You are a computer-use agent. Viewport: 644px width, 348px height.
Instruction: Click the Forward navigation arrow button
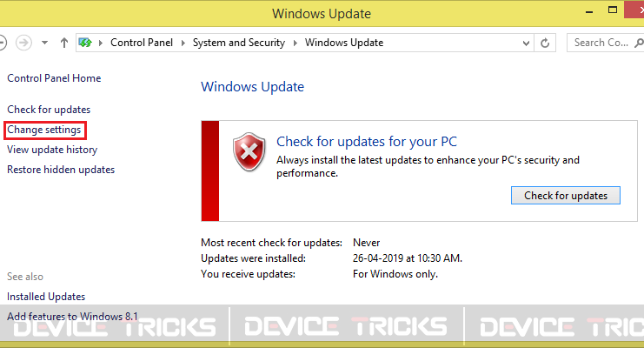click(x=23, y=43)
